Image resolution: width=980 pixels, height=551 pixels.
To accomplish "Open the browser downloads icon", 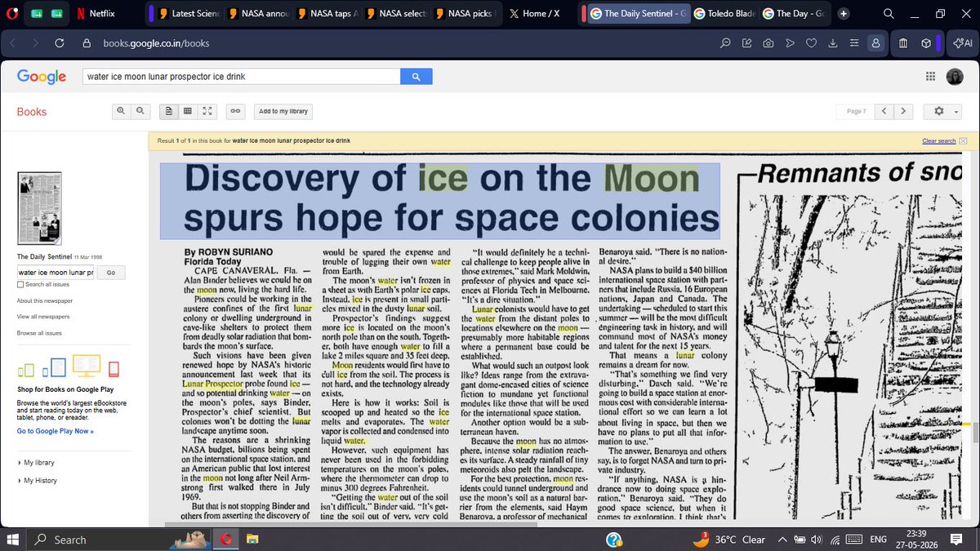I will (x=832, y=43).
